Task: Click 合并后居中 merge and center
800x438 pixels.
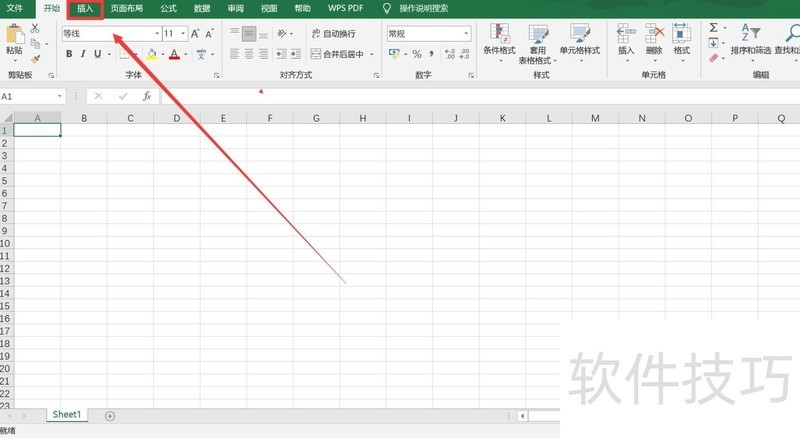Action: pos(337,54)
